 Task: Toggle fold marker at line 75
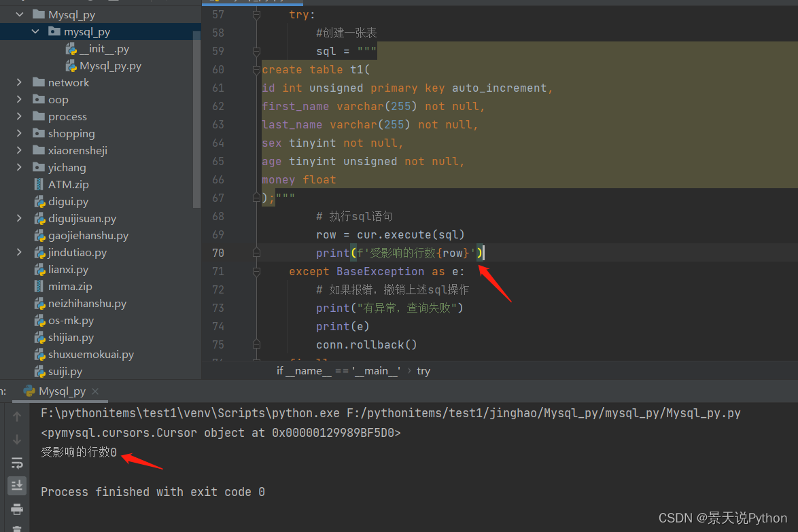pyautogui.click(x=256, y=345)
